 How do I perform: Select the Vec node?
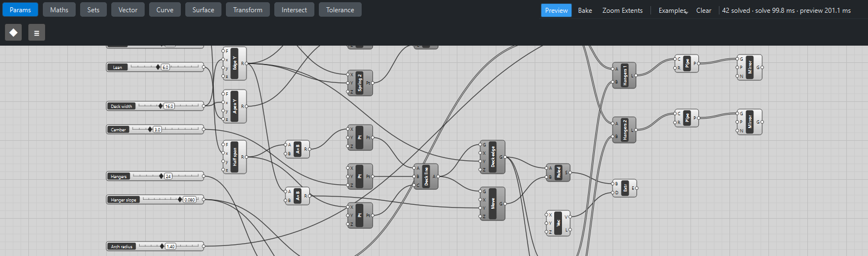(x=558, y=223)
